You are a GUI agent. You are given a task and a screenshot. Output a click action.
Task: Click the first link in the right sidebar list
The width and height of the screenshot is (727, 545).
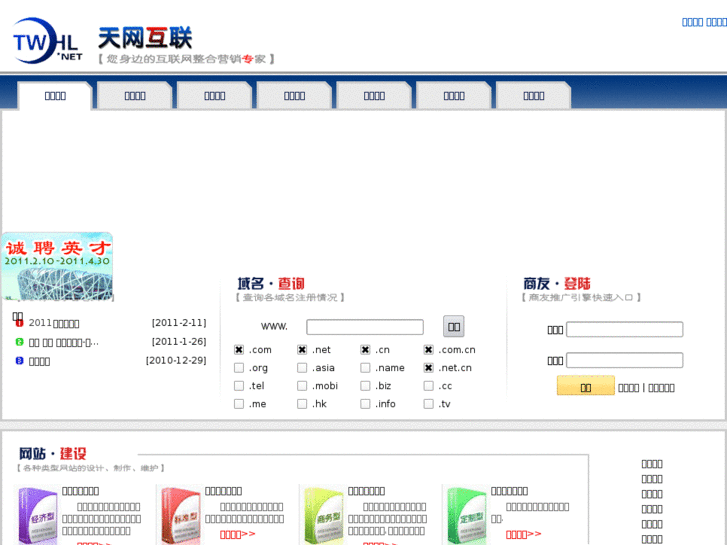pos(652,464)
